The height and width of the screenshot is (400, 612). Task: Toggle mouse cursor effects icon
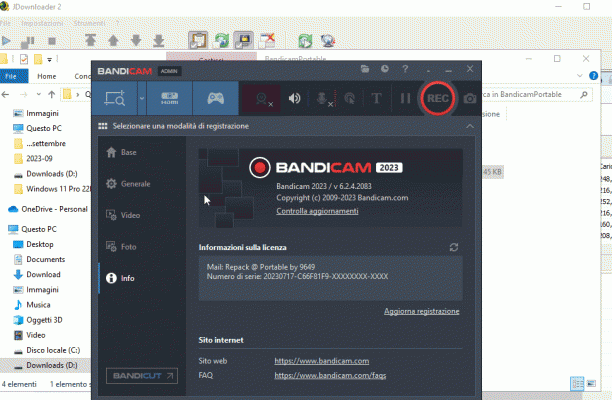click(x=350, y=99)
